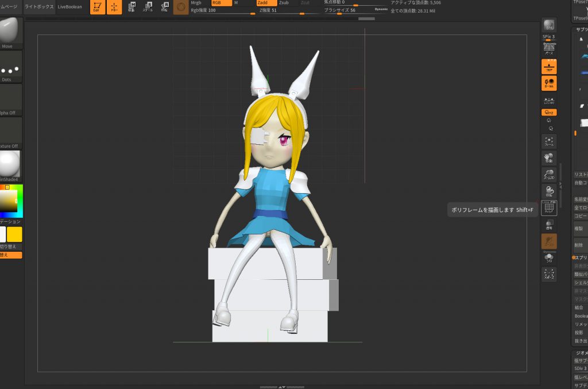Toggle PolyF polyframe display
The width and height of the screenshot is (588, 389).
(550, 208)
